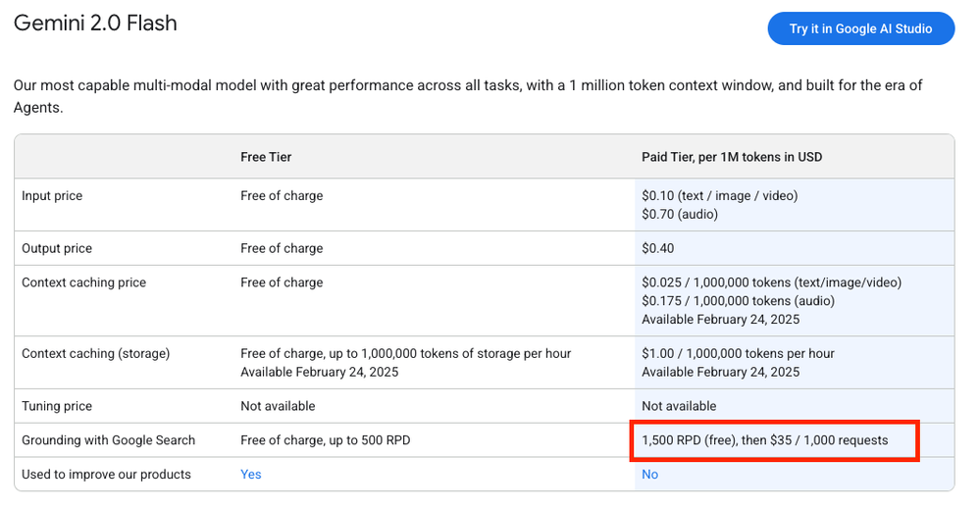
Task: Select the Context caching (storage) row label
Action: point(95,353)
